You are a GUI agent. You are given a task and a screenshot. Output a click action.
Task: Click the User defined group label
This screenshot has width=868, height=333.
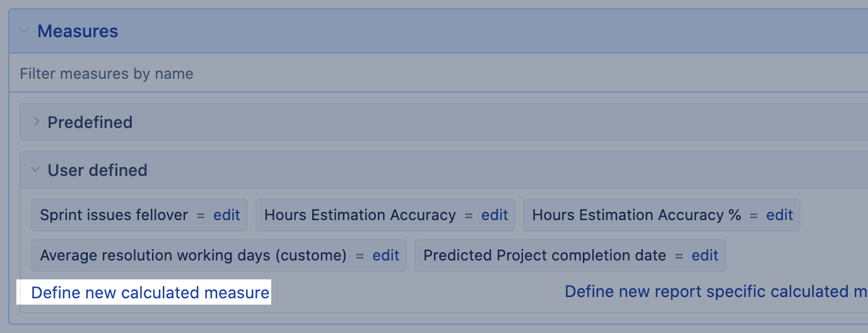click(97, 170)
